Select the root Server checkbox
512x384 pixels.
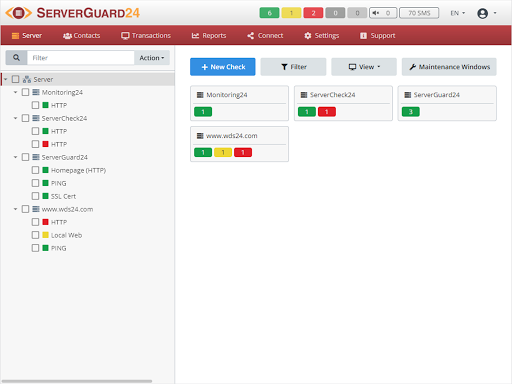[15, 79]
